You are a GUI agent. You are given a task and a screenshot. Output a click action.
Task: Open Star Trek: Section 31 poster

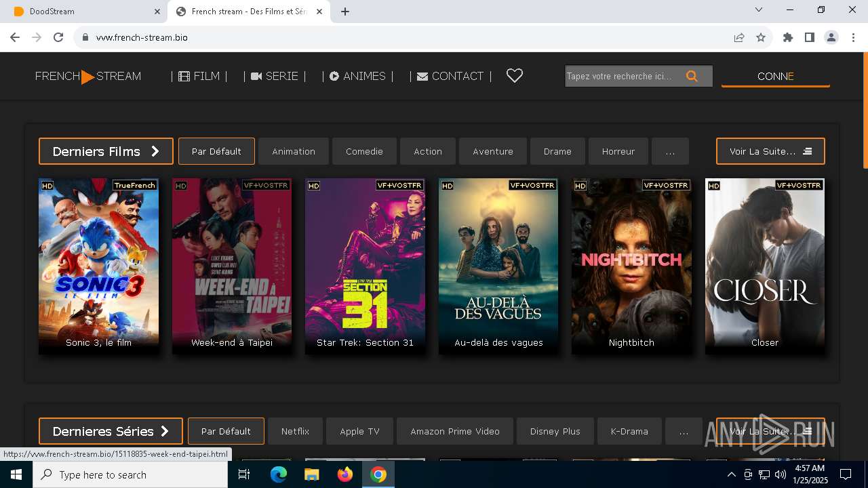click(x=365, y=266)
